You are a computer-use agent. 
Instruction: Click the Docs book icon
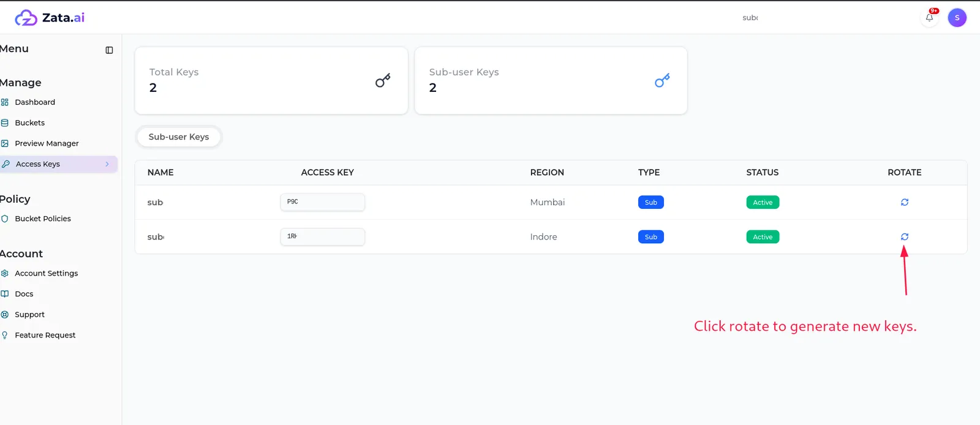(x=5, y=294)
